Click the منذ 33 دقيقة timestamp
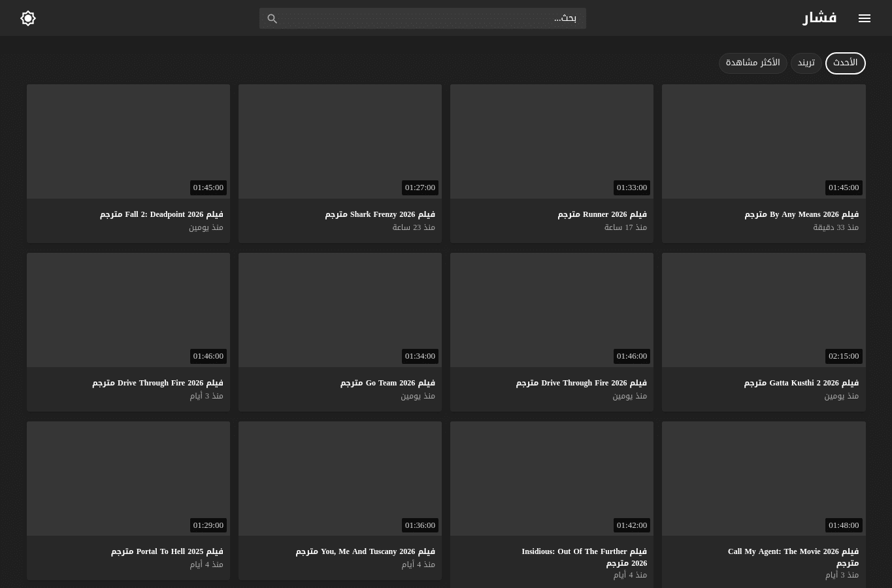 point(836,227)
